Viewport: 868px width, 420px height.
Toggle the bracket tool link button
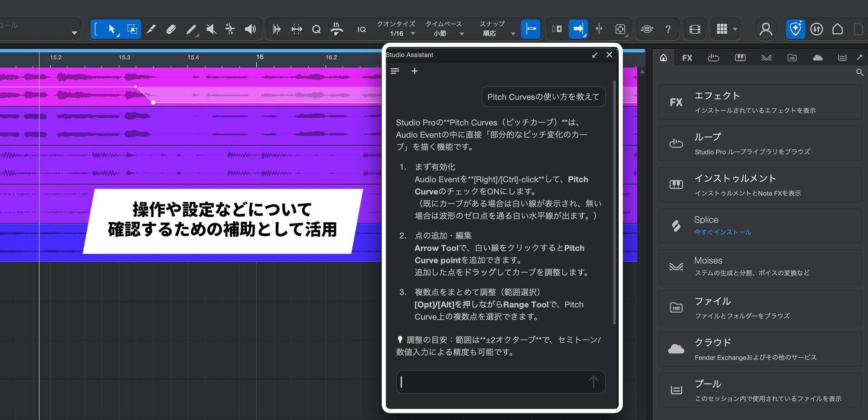click(x=97, y=29)
